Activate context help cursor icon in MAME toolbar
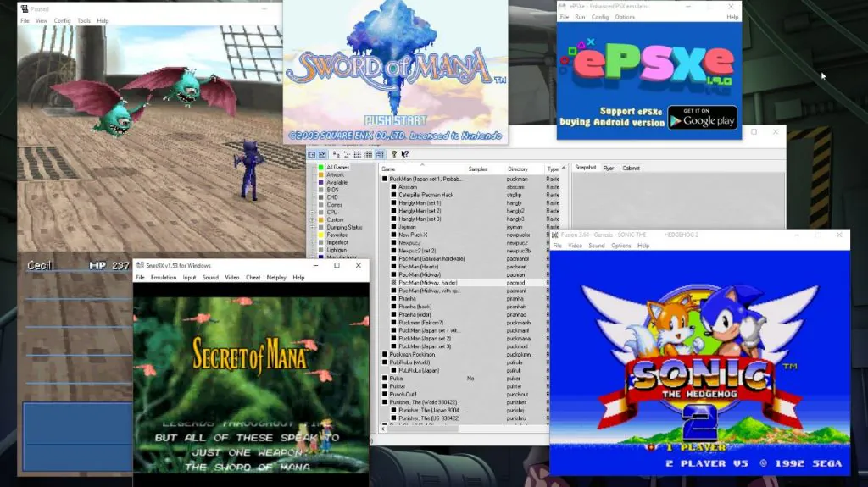Image resolution: width=868 pixels, height=487 pixels. point(405,154)
